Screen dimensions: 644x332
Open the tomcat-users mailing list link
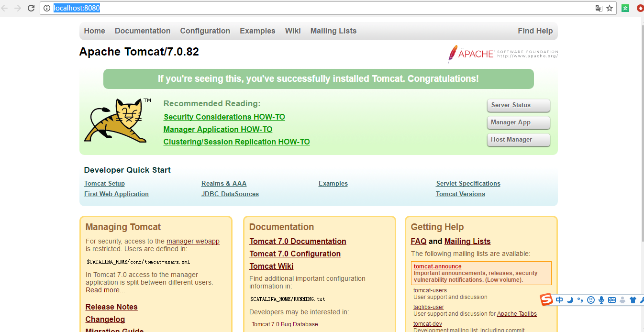[430, 290]
